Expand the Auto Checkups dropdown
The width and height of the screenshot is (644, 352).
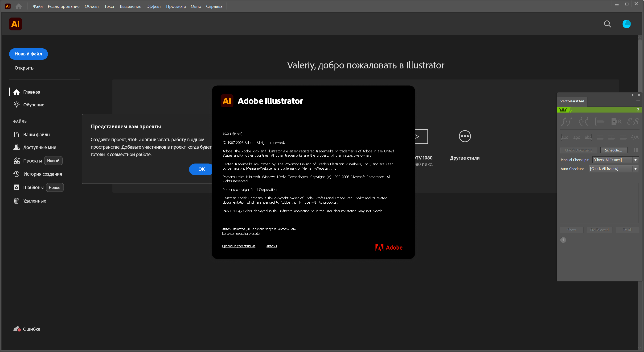(x=635, y=169)
